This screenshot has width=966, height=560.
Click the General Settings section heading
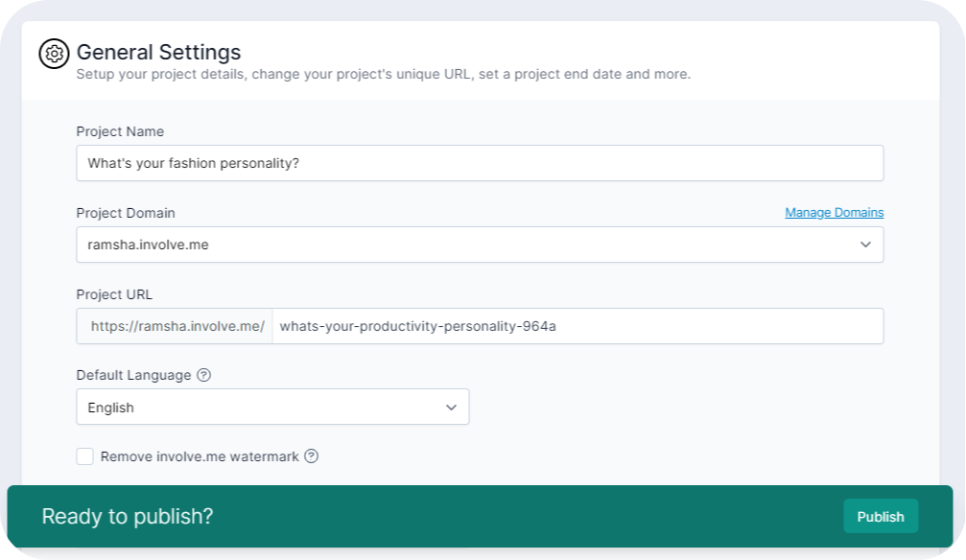158,52
